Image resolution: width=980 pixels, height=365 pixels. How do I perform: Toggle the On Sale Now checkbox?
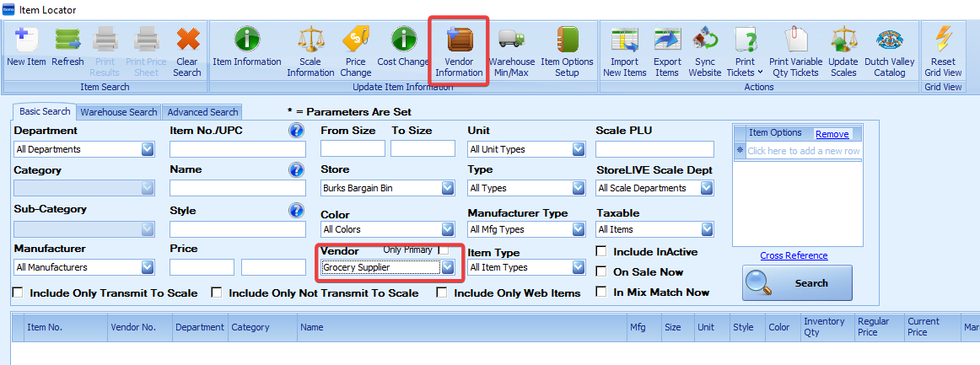coord(601,271)
